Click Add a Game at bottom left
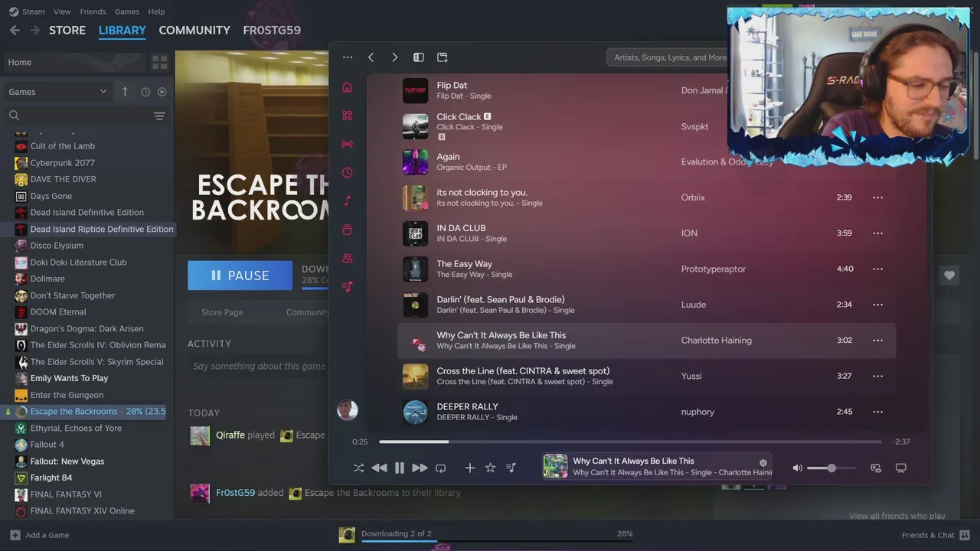The width and height of the screenshot is (980, 551). (x=40, y=535)
